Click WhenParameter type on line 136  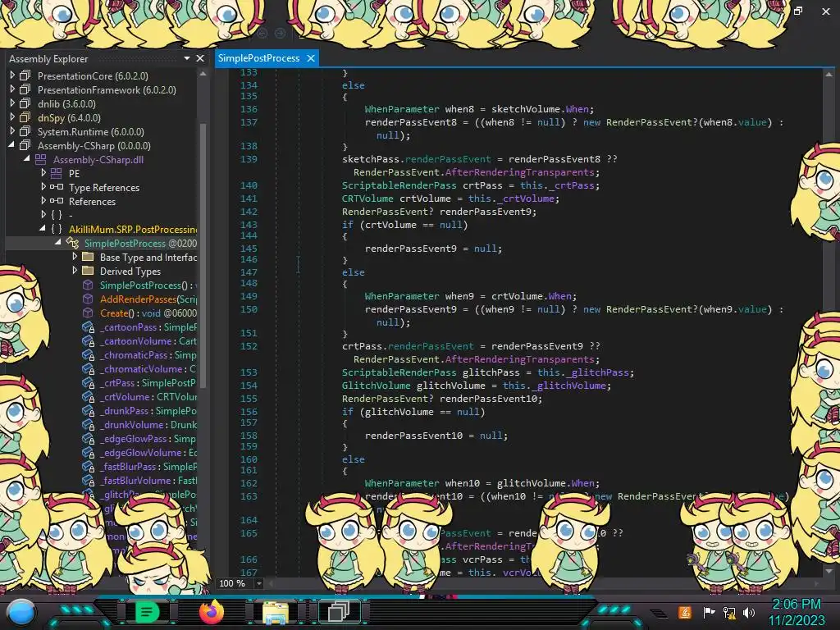click(402, 109)
